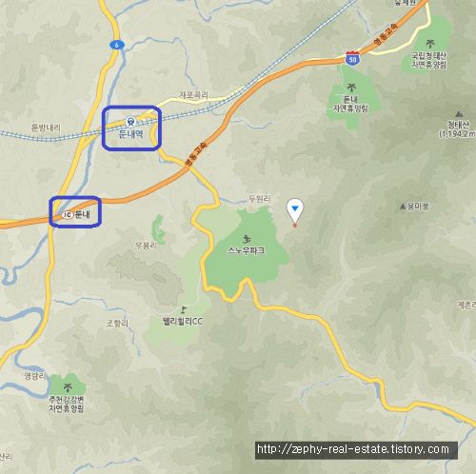Select the 주천강 강변 자연휴양림 icon
Viewport: 476px width, 474px height.
pos(67,387)
